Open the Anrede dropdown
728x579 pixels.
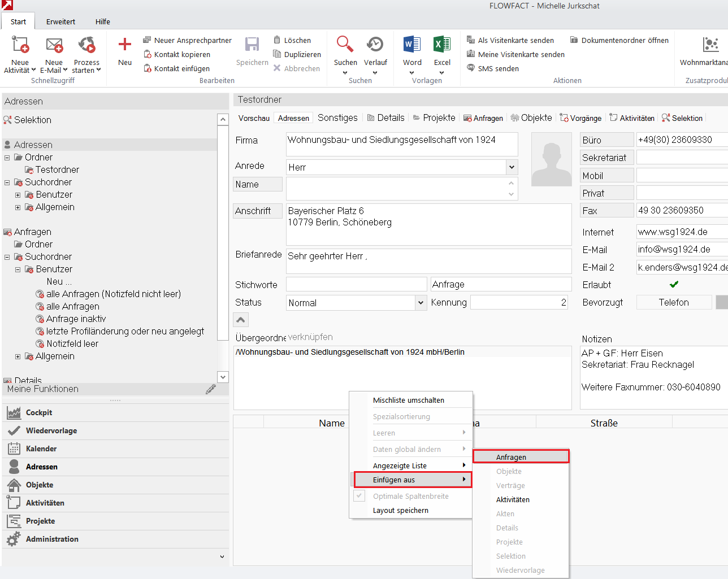coord(512,167)
